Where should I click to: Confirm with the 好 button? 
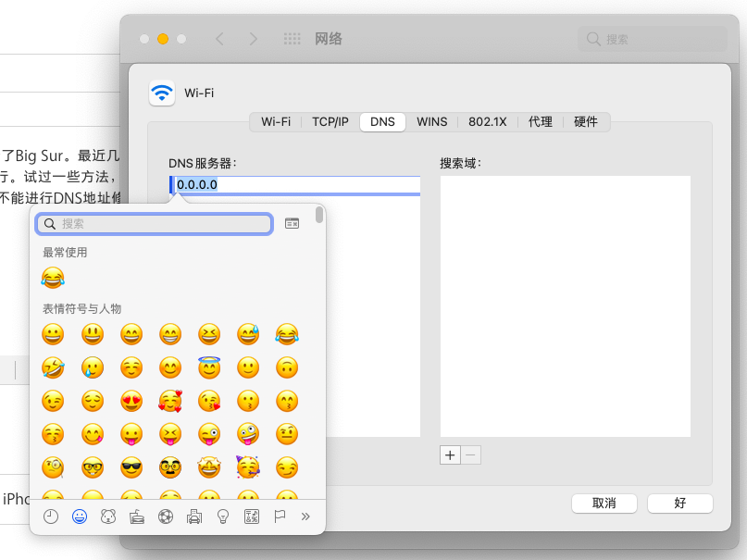point(679,503)
